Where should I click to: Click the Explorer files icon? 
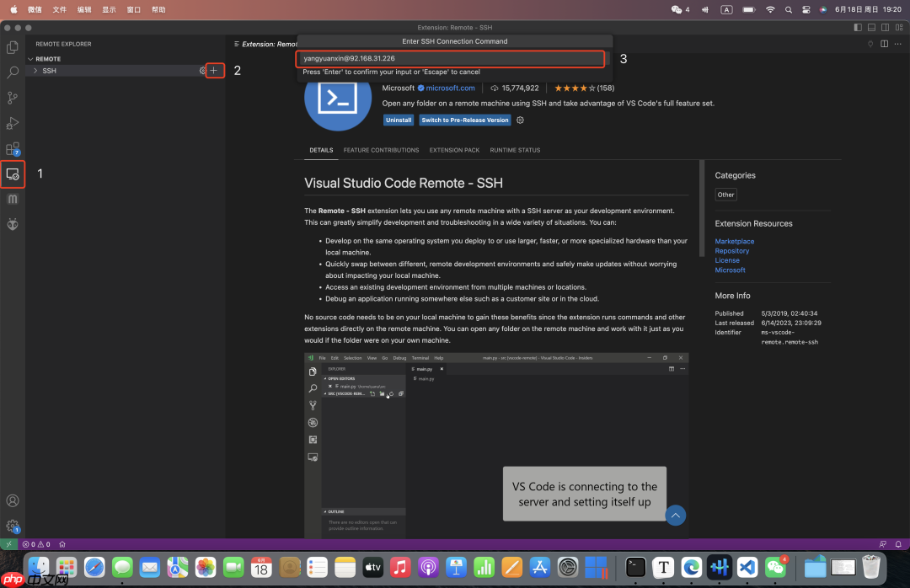click(13, 47)
